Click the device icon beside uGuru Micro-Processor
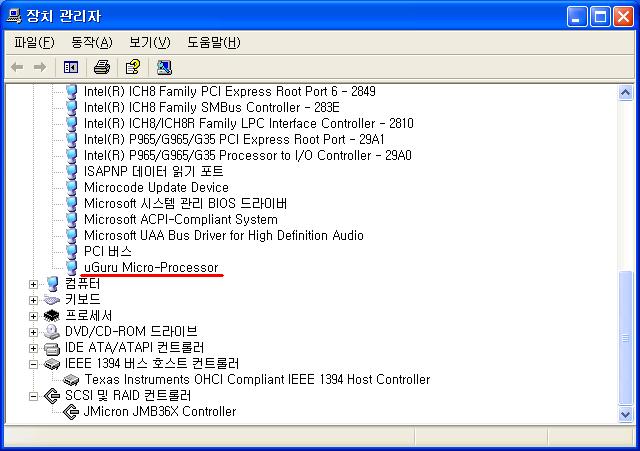 click(x=72, y=267)
